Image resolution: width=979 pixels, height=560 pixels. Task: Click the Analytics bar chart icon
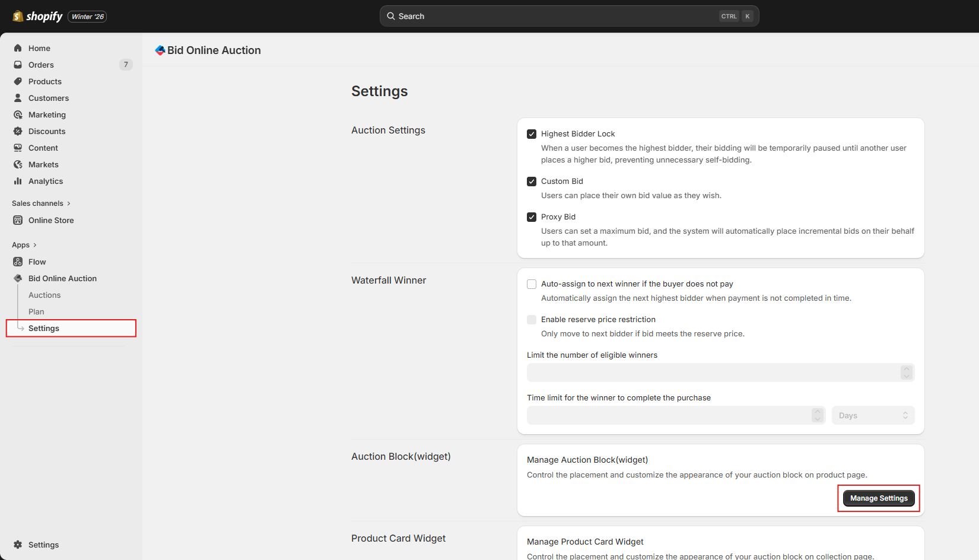[x=18, y=181]
